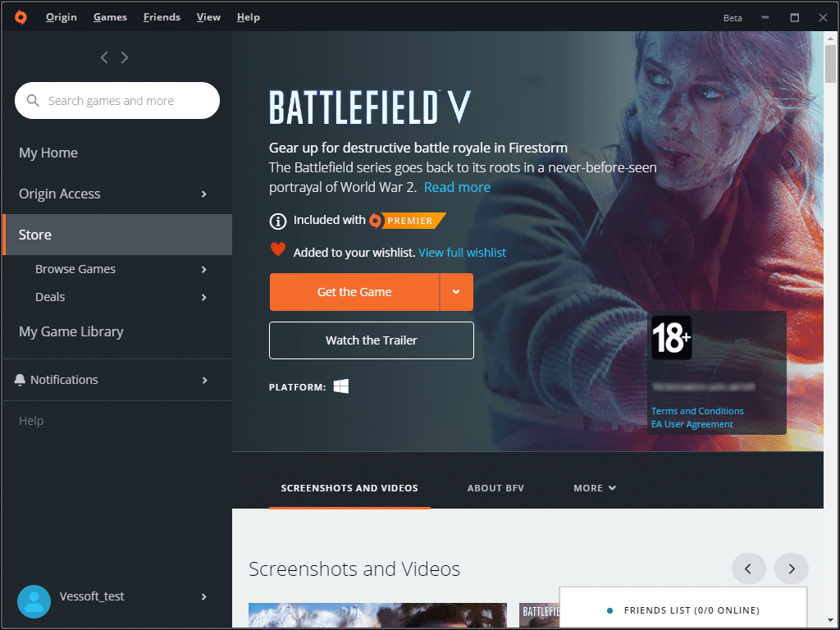The width and height of the screenshot is (840, 630).
Task: Open the Friends menu
Action: click(x=162, y=17)
